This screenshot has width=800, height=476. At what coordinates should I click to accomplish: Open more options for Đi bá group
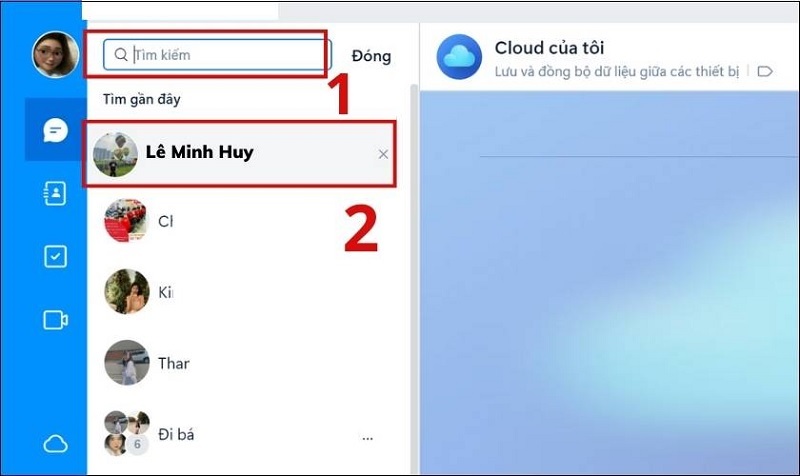coord(367,438)
